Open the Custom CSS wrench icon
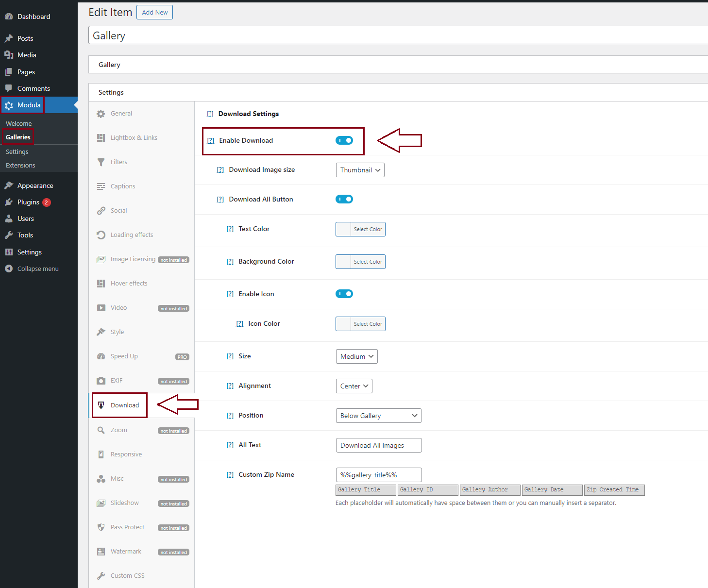Screen dimensions: 708x588 [101, 576]
